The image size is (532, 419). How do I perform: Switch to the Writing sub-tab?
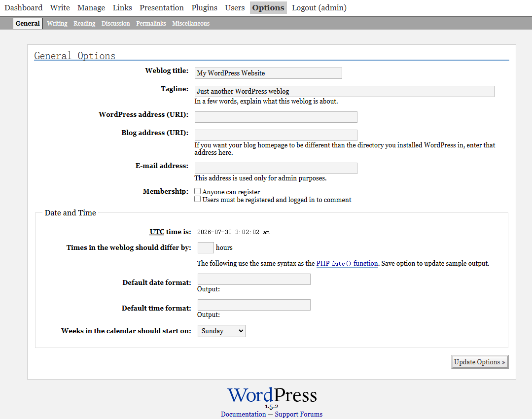click(57, 23)
